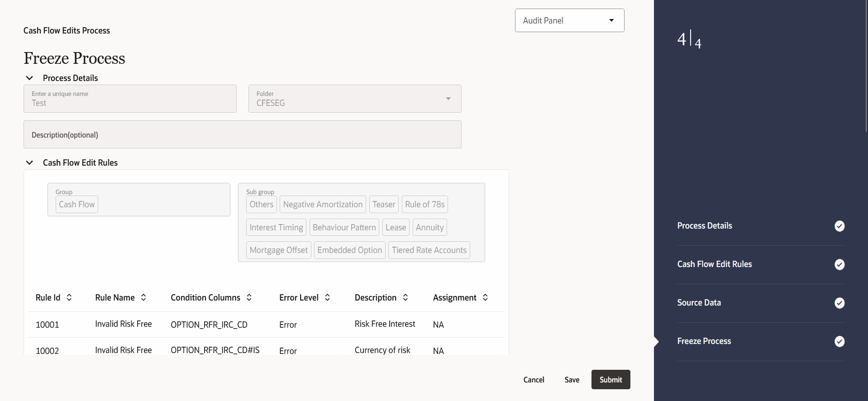This screenshot has width=868, height=401.
Task: Submit the Freeze Process form
Action: click(x=611, y=380)
